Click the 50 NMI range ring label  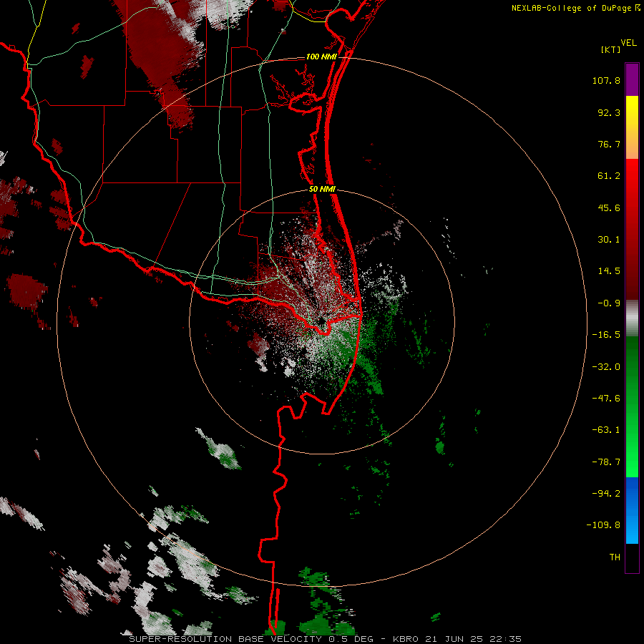pos(322,190)
